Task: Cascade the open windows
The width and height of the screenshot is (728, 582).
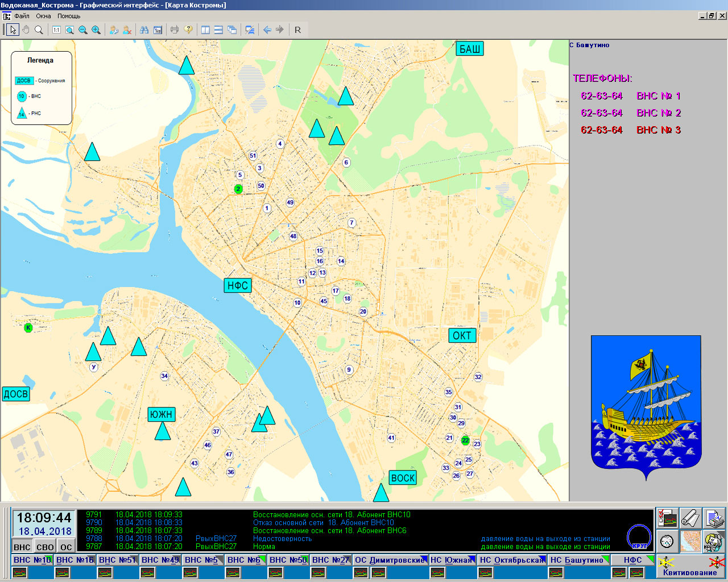Action: [x=232, y=30]
